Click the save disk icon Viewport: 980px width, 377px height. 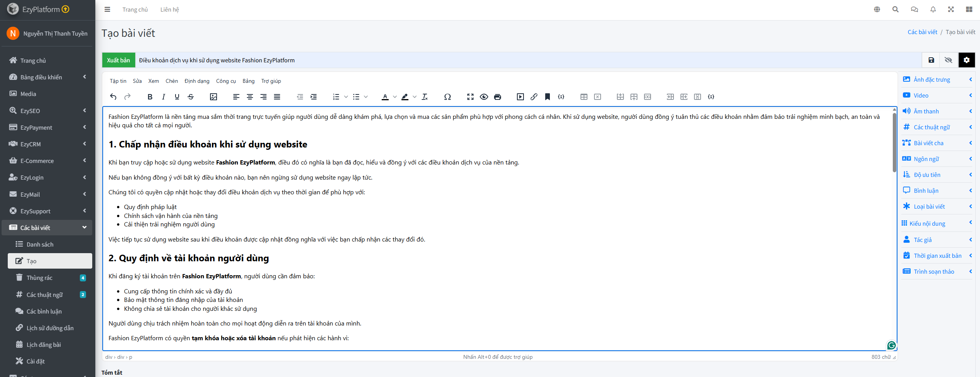931,60
